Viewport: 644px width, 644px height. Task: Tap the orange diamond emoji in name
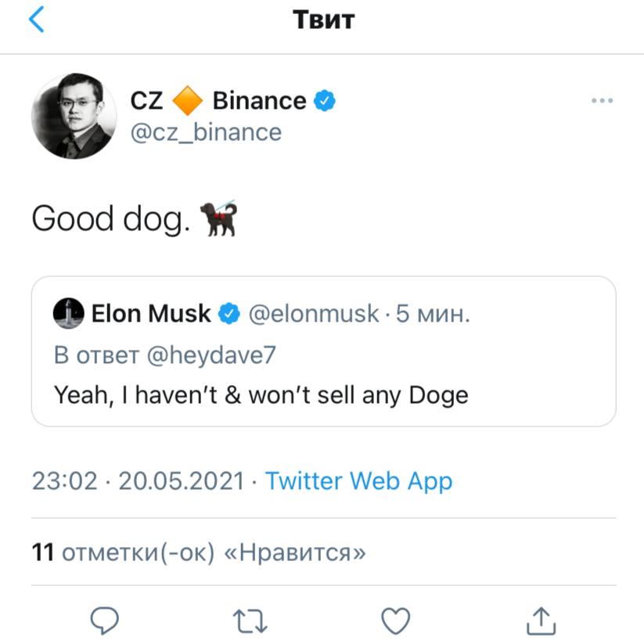point(187,100)
